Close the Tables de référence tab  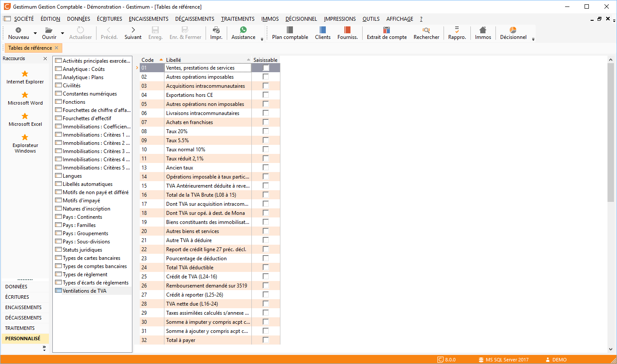click(x=57, y=48)
